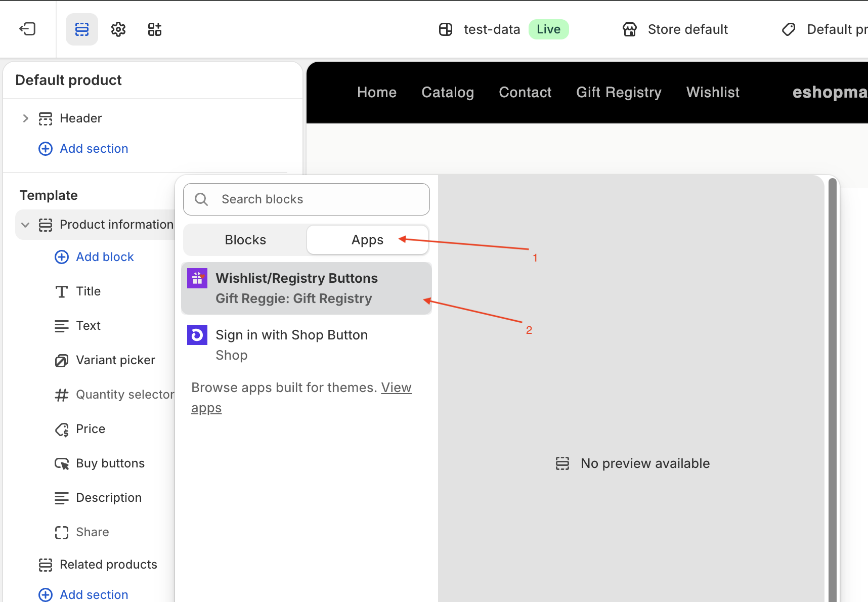Click the Gift Reggie app icon

pos(197,278)
